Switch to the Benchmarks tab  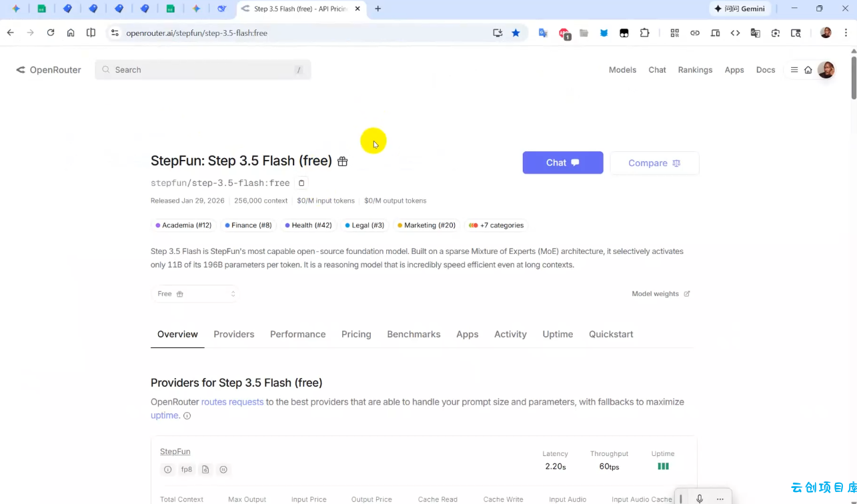(x=413, y=334)
